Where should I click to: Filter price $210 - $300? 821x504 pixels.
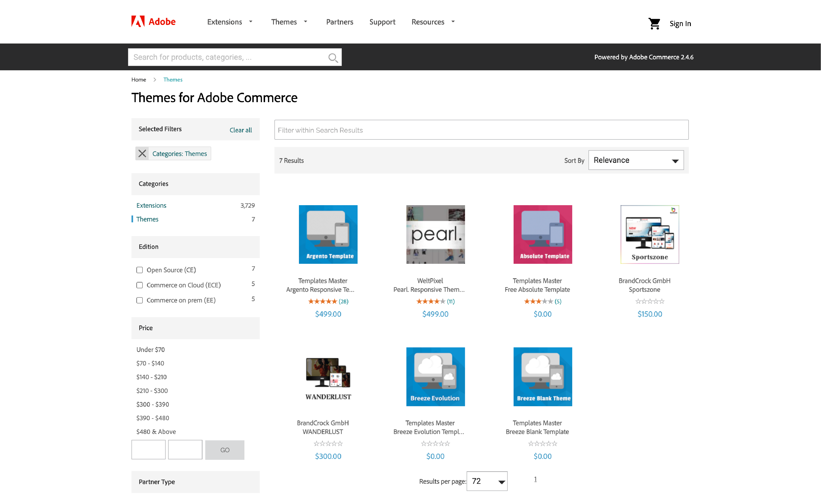(x=152, y=391)
